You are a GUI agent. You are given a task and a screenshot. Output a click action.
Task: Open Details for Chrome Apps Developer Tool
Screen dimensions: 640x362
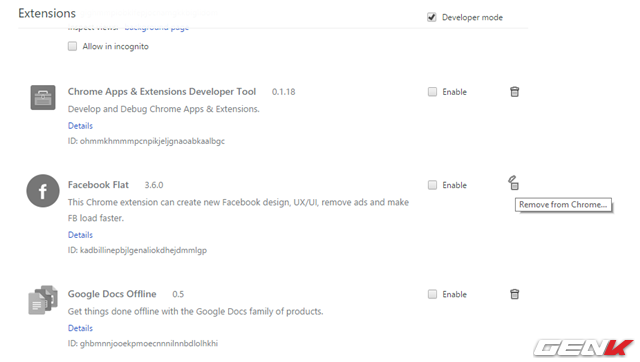80,126
